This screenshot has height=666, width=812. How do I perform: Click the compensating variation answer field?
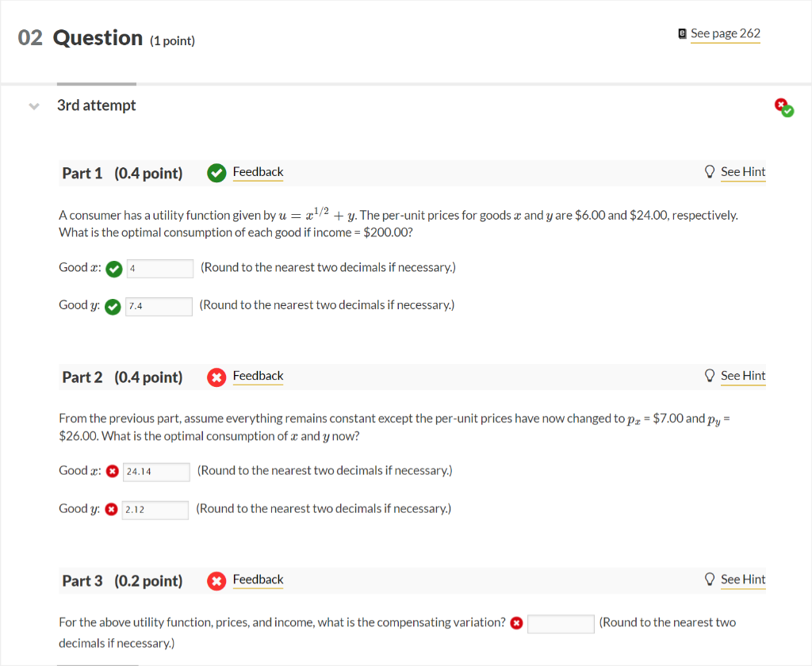click(x=561, y=624)
